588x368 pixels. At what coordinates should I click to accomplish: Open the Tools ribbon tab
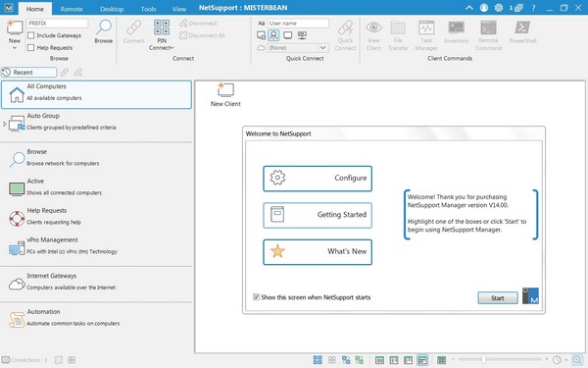[x=149, y=9]
